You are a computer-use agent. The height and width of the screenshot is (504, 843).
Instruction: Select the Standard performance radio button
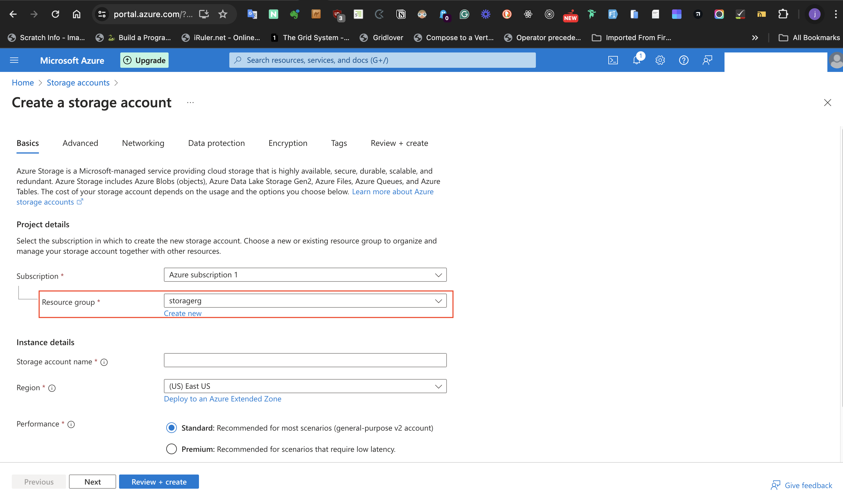pyautogui.click(x=172, y=428)
